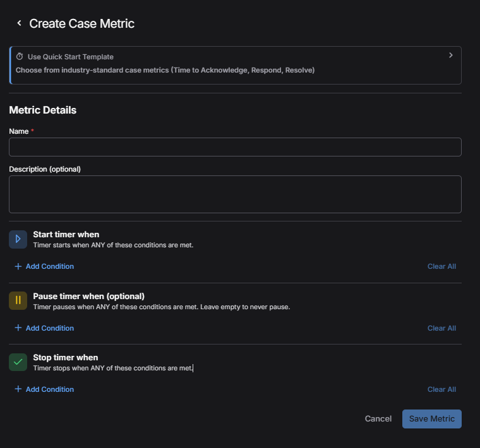Add Condition under Stop timer when
The width and height of the screenshot is (480, 448).
tap(44, 389)
